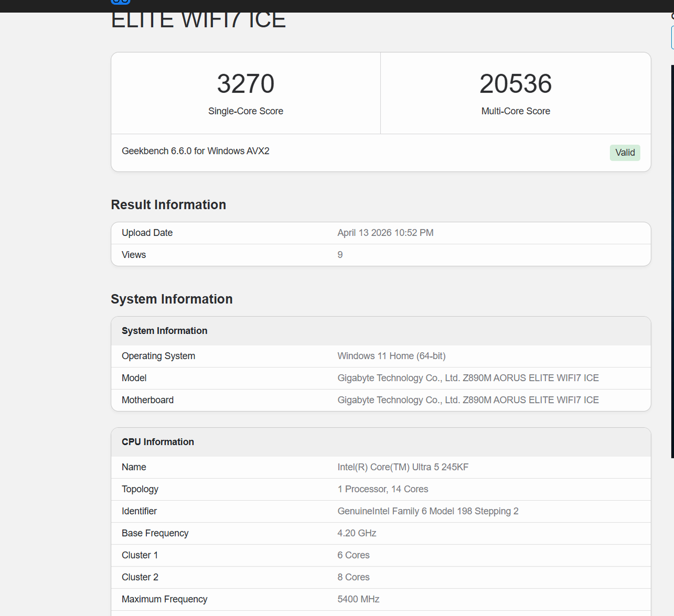Click the multi-core score value 20536

click(x=516, y=84)
